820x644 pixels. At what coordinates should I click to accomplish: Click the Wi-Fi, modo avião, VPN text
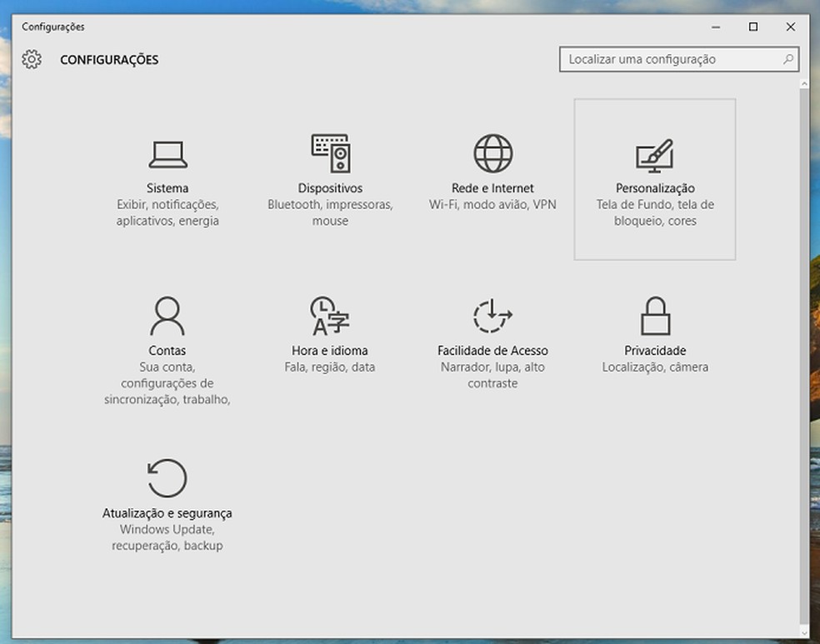493,203
